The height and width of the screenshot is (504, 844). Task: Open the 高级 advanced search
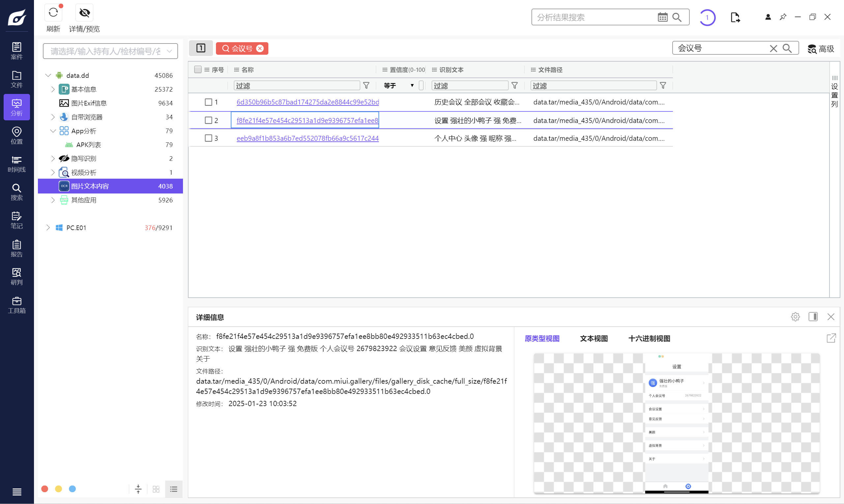[821, 48]
